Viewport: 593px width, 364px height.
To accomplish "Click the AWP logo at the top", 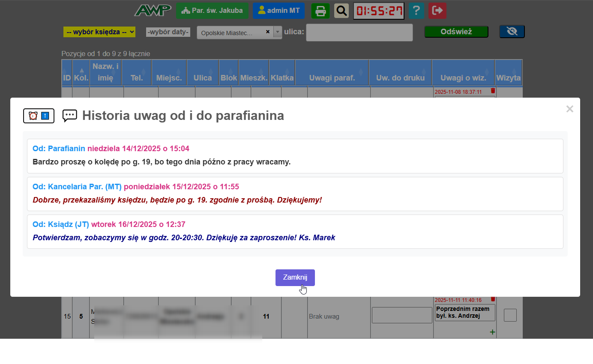I will pyautogui.click(x=153, y=9).
